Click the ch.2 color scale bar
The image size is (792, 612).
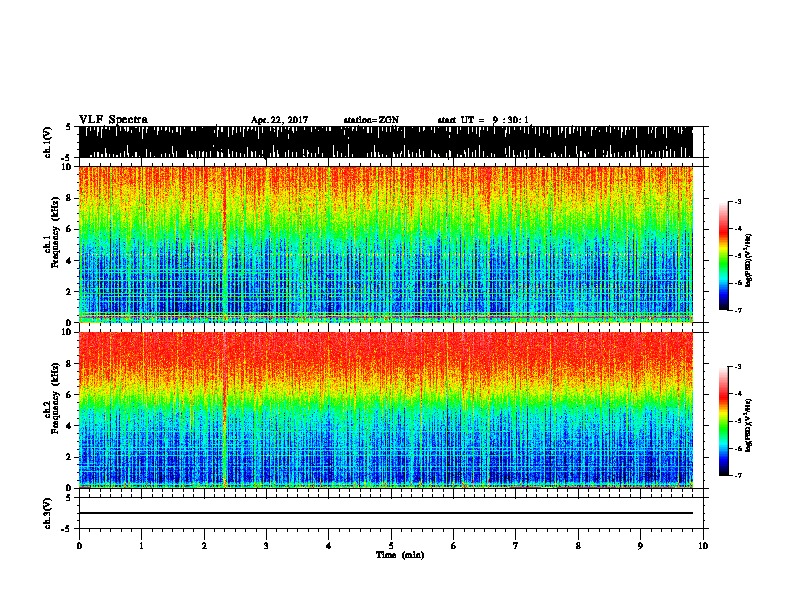coord(724,421)
